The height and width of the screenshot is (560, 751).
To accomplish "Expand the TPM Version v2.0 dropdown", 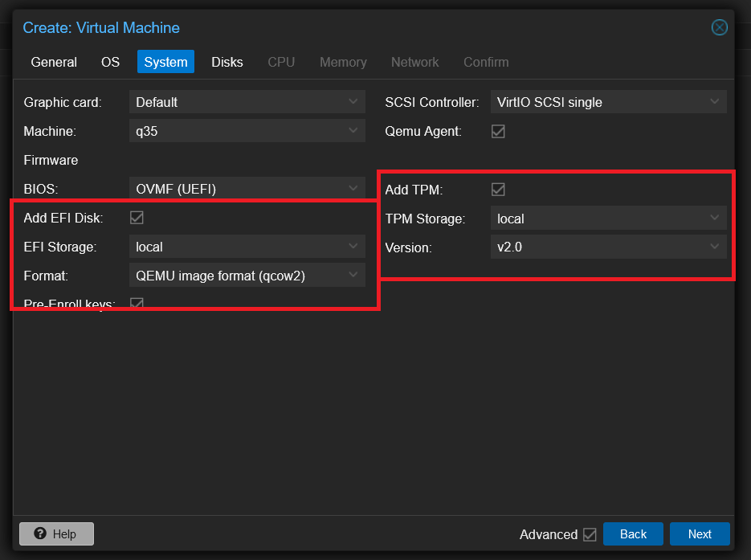I will (x=608, y=247).
